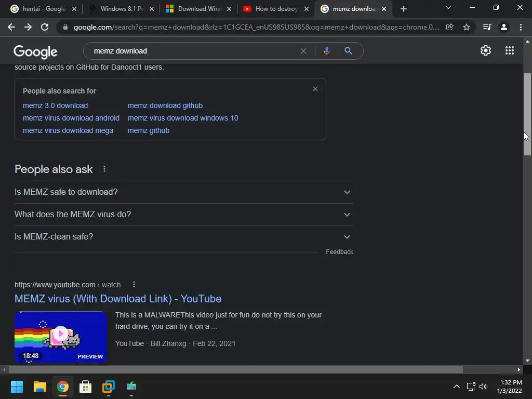Viewport: 532px width, 399px height.
Task: Click 'memz github' suggestion
Action: (149, 130)
